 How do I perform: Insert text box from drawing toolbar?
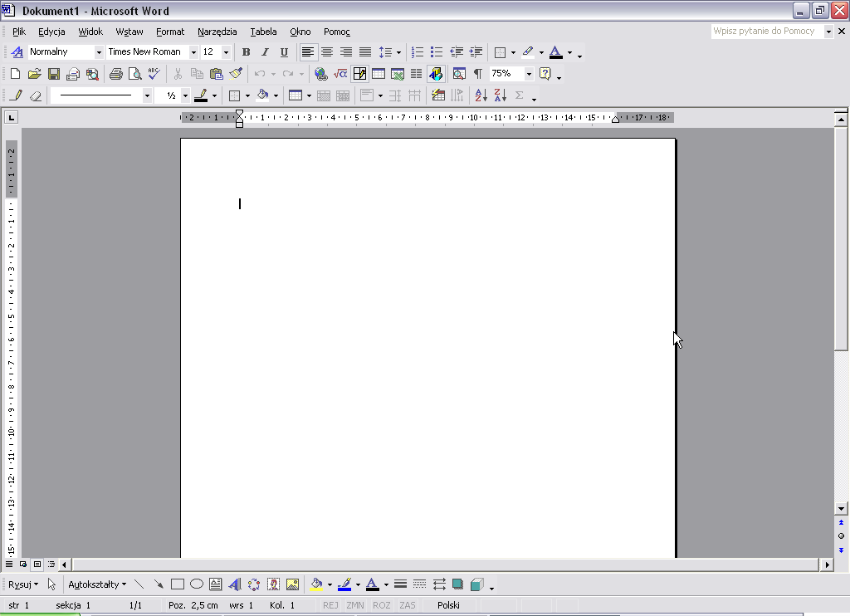(215, 584)
